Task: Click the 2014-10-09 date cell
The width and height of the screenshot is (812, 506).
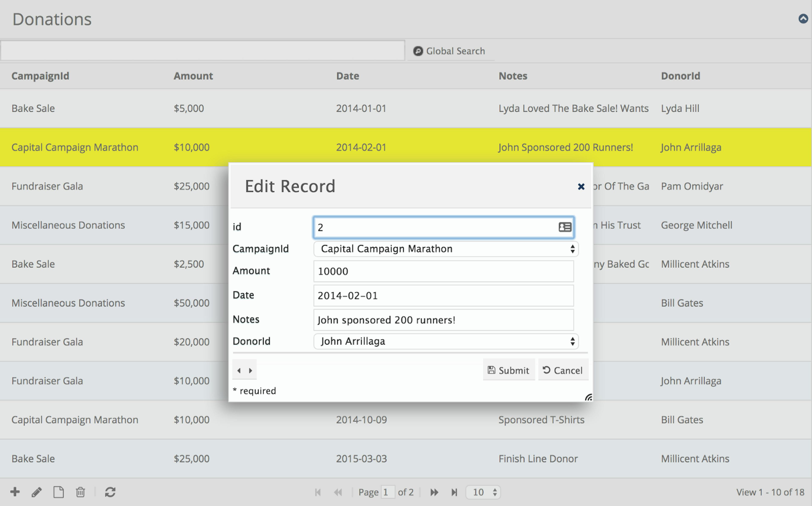Action: click(361, 420)
